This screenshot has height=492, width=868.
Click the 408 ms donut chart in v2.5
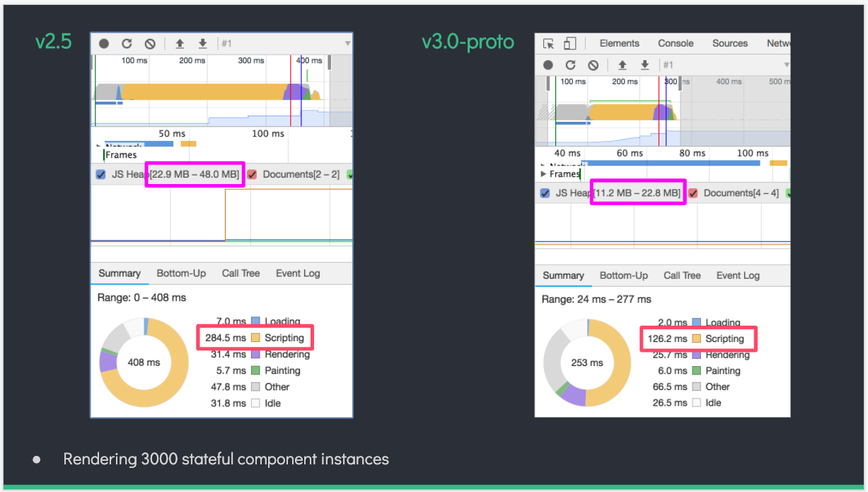[x=144, y=362]
